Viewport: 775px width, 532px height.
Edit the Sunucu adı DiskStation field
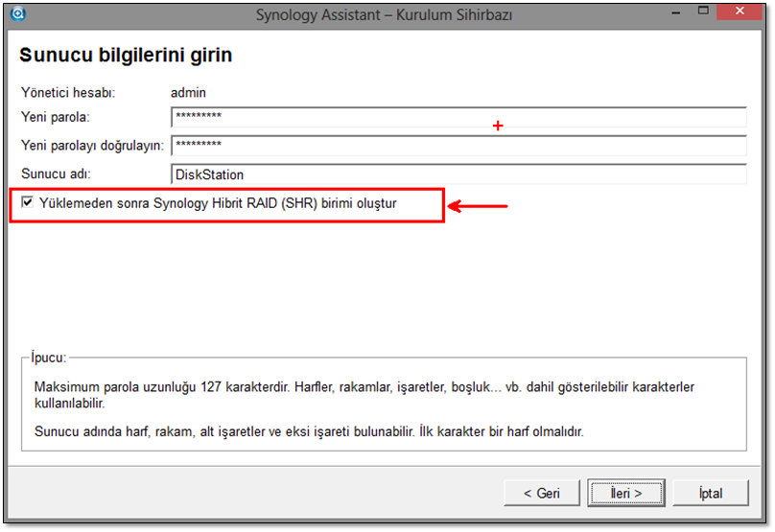click(458, 174)
